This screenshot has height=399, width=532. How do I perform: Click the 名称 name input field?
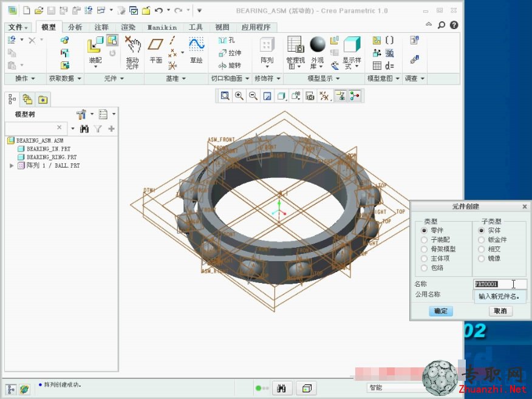500,284
